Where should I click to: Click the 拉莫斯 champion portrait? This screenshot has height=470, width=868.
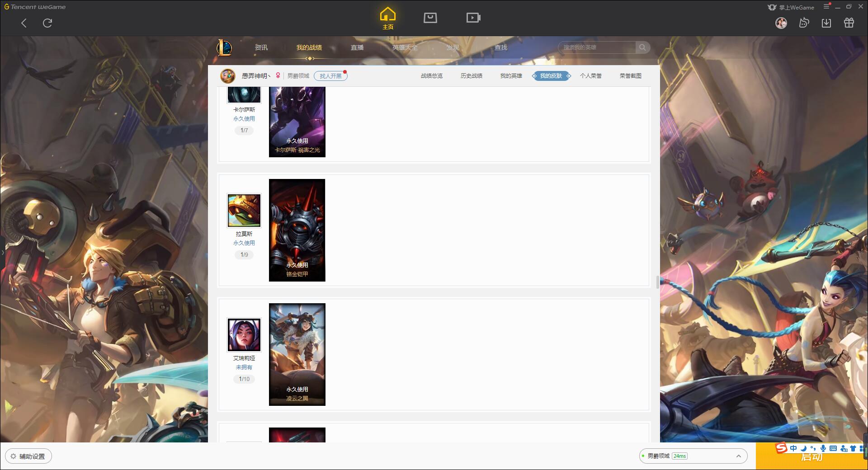(x=244, y=211)
